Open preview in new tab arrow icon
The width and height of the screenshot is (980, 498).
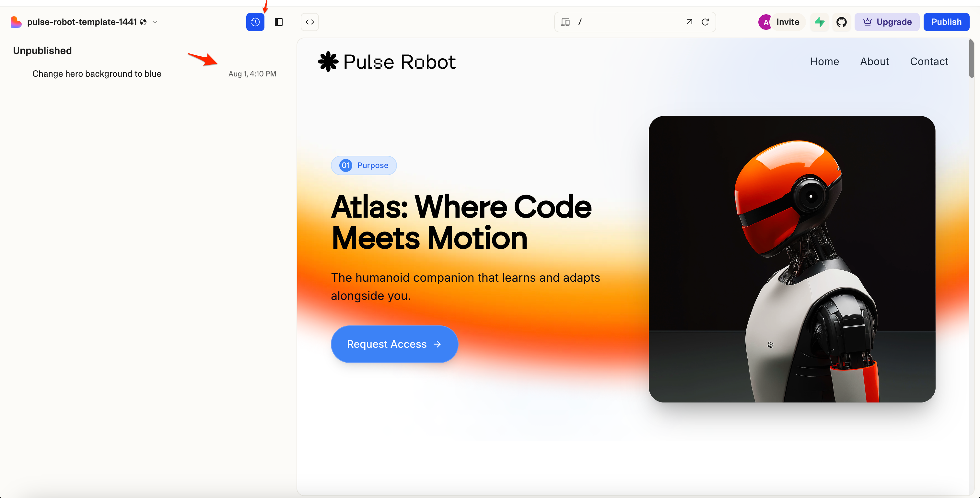tap(689, 22)
